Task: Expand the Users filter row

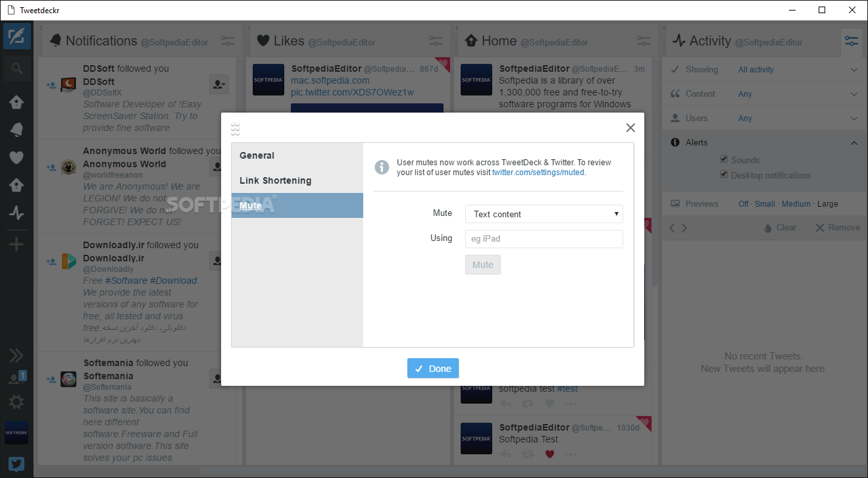Action: 763,119
